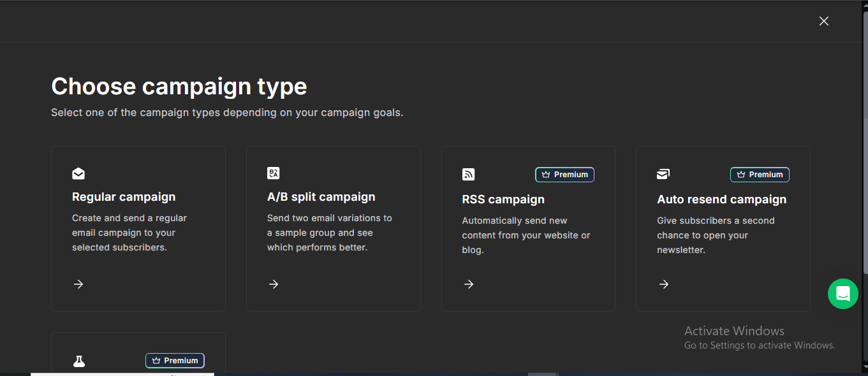Click the Regular campaign envelope icon
Viewport: 868px width, 376px height.
pyautogui.click(x=78, y=173)
